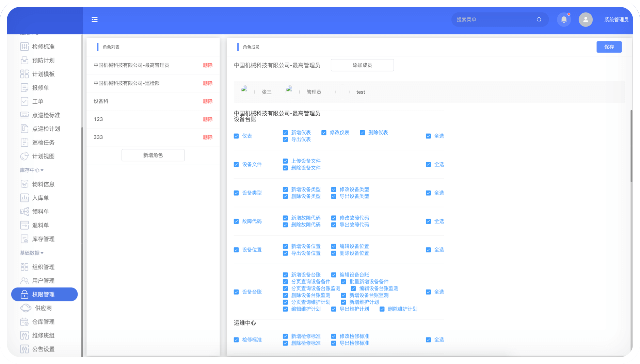Select the 供应商 sidebar icon
Viewport: 640px width, 364px height.
tap(26, 308)
